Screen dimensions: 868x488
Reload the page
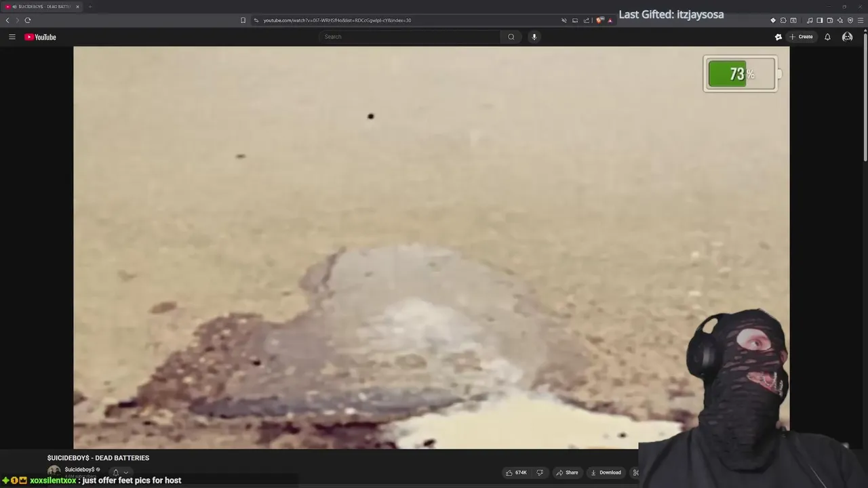pos(28,20)
